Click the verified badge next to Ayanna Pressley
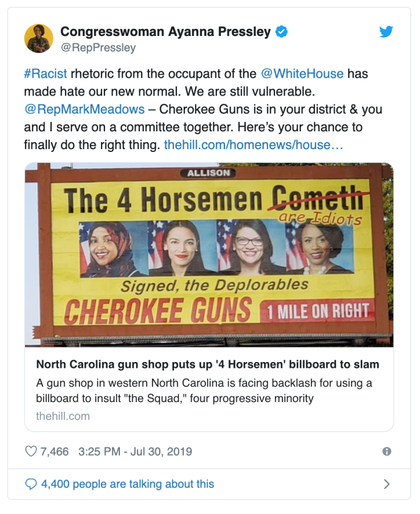The width and height of the screenshot is (420, 514). pos(282,33)
